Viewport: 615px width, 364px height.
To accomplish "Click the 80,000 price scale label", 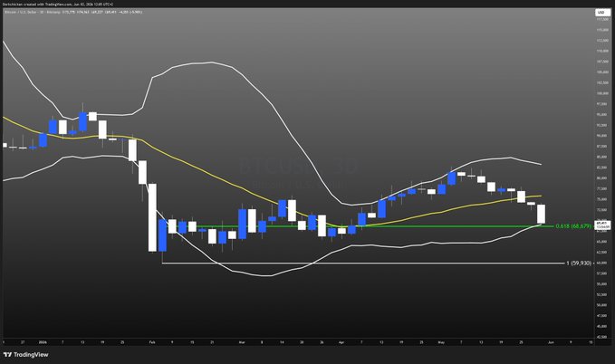I will click(x=602, y=177).
